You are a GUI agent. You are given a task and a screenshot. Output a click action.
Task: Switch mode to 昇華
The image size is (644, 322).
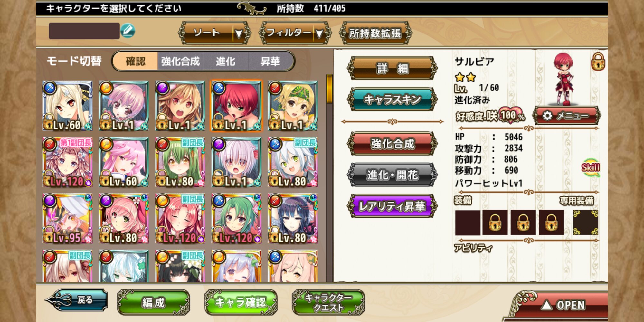(x=270, y=61)
